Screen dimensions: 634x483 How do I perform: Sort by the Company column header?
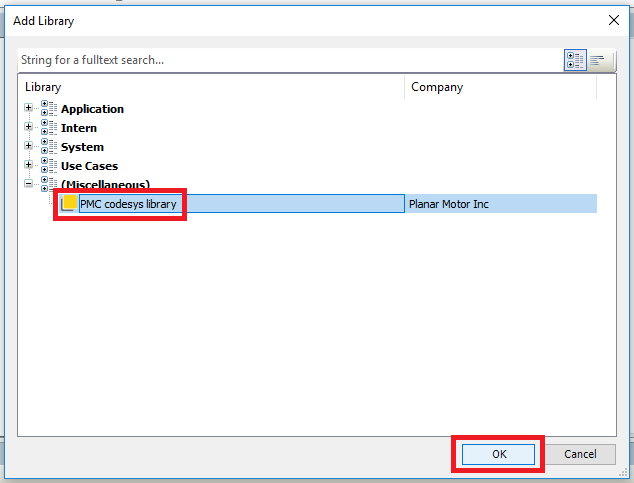point(500,87)
